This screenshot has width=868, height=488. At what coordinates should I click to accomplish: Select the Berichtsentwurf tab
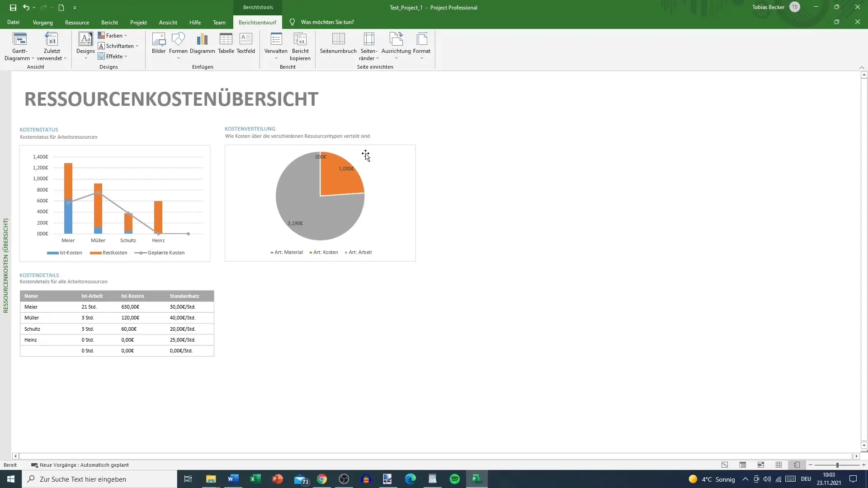click(x=257, y=22)
